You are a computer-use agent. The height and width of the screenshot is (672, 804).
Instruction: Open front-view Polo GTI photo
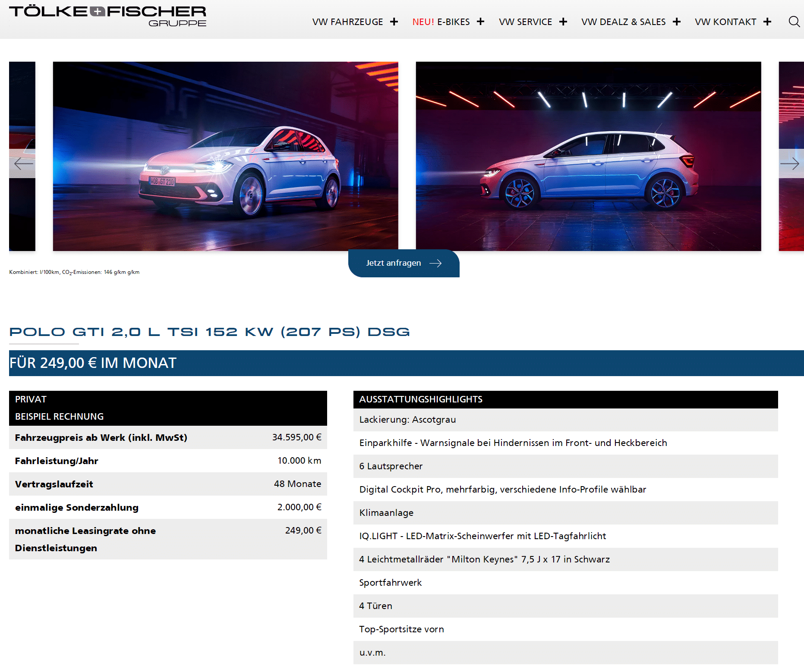coord(226,156)
